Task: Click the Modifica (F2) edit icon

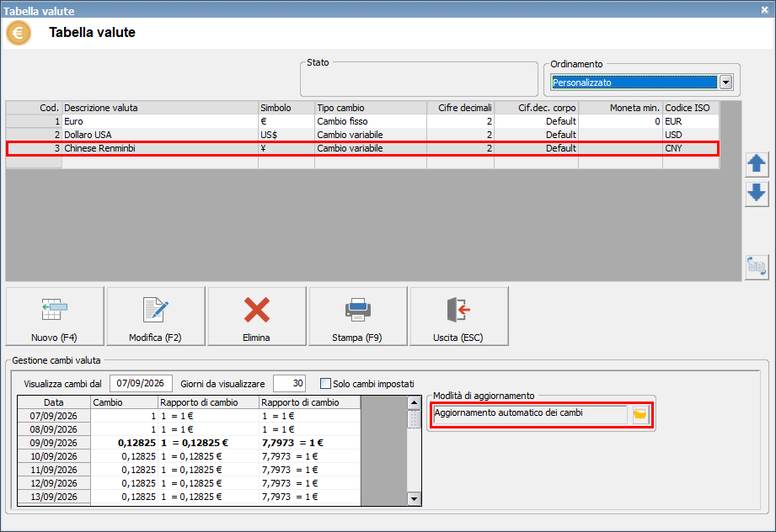Action: coord(155,310)
